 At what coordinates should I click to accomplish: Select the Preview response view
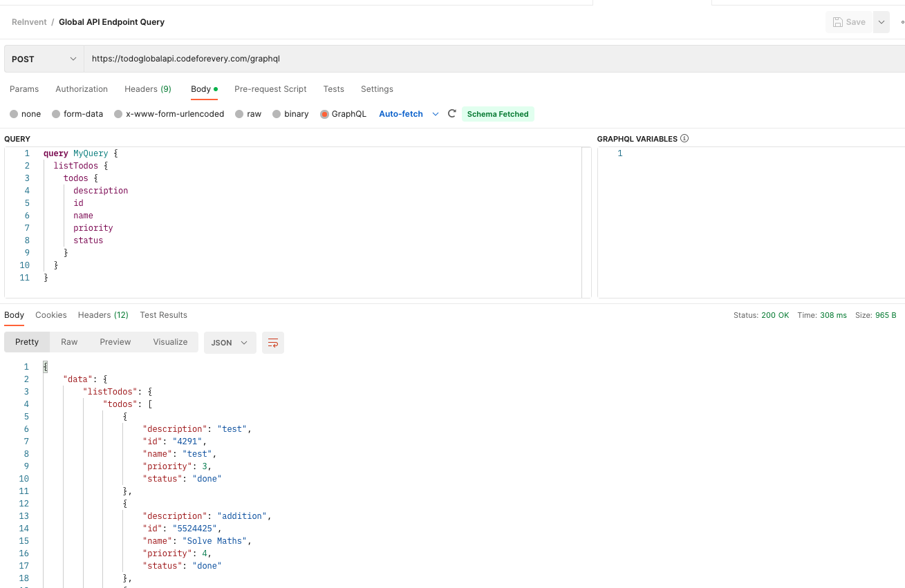115,342
